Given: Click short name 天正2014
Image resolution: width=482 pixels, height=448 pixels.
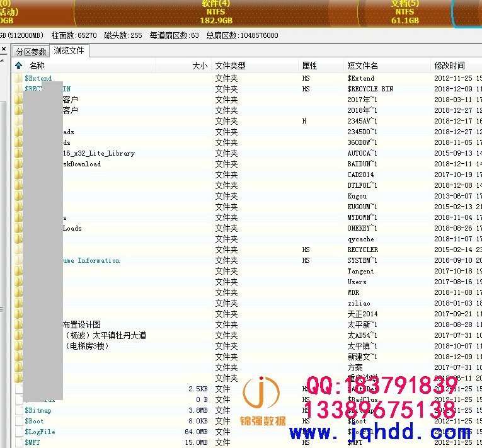Looking at the screenshot, I should coord(362,314).
